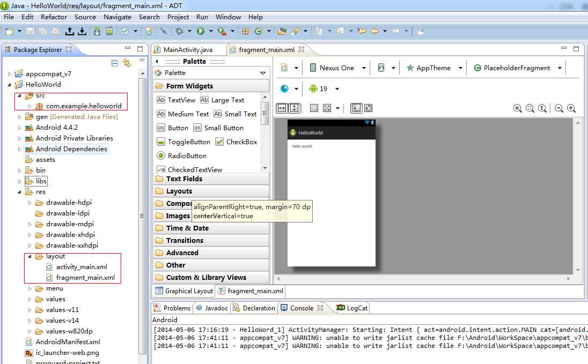
Task: Click the Open Type folder icon
Action: pyautogui.click(x=282, y=32)
